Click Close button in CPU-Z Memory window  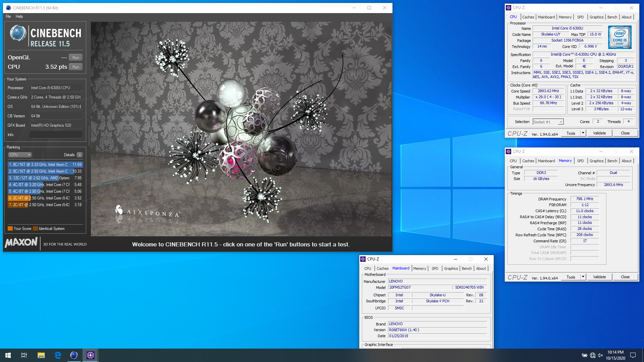click(x=625, y=277)
